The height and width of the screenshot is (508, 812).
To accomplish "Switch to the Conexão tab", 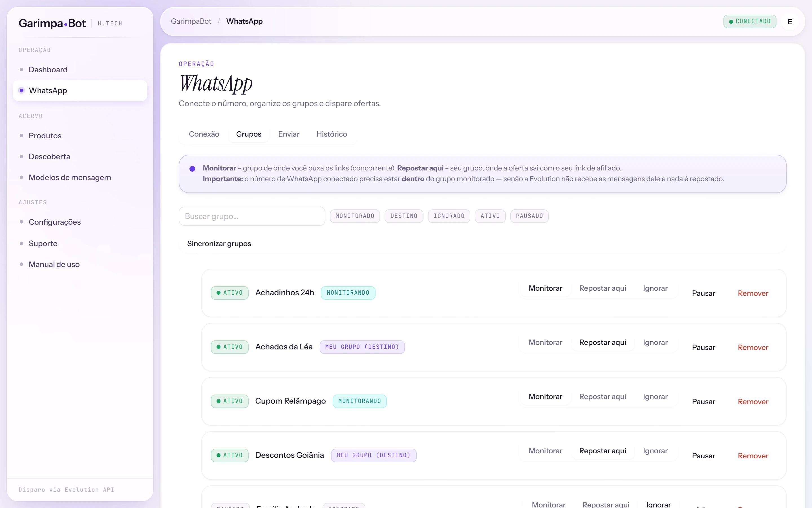I will 204,134.
